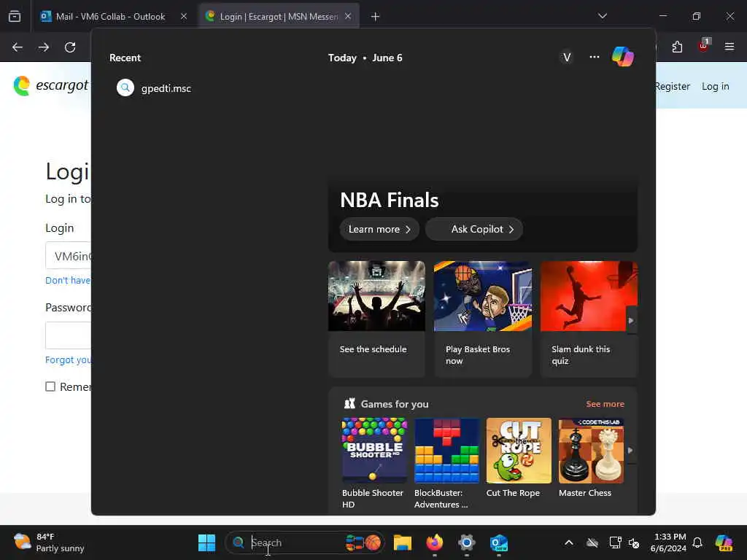
Task: Click the escargot logo
Action: pyautogui.click(x=51, y=86)
